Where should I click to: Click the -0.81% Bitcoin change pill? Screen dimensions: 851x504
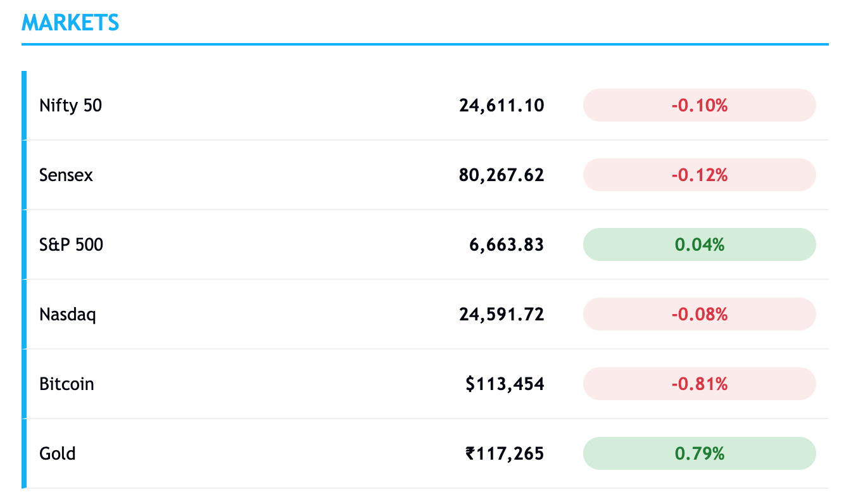(699, 384)
